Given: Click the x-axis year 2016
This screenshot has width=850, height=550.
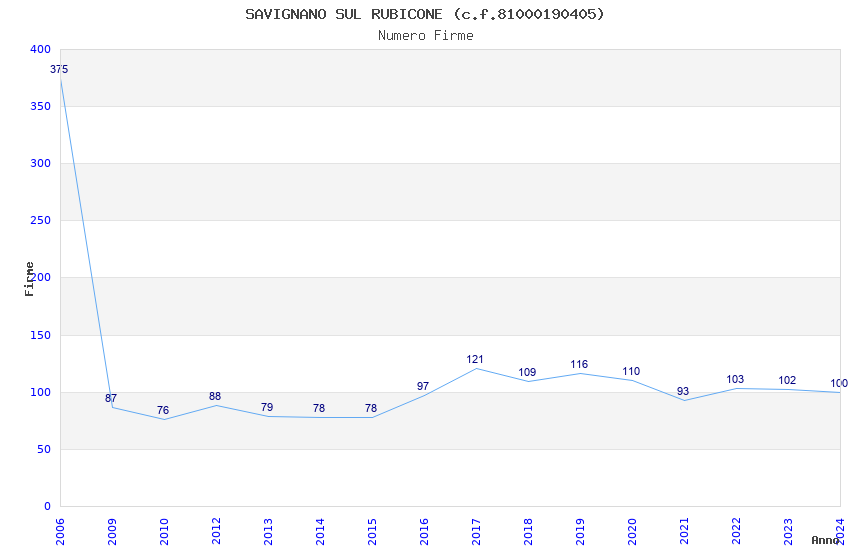Looking at the screenshot, I should 424,532.
